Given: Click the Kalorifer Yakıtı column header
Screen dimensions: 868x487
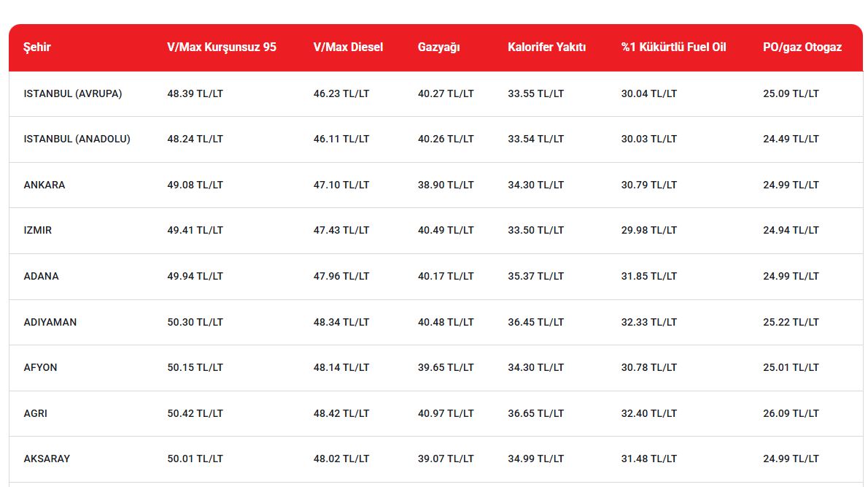Looking at the screenshot, I should coord(547,47).
